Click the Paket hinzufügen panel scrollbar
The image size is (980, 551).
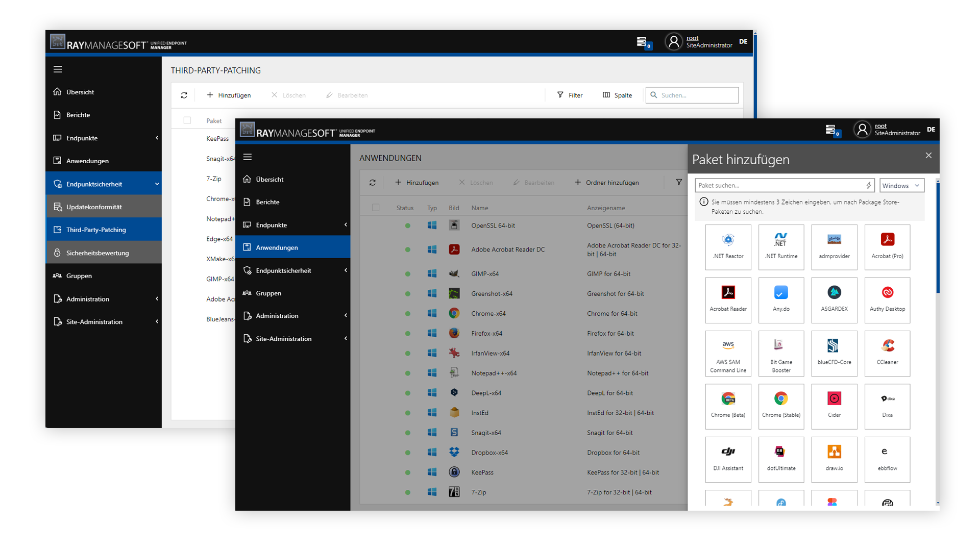click(x=938, y=238)
